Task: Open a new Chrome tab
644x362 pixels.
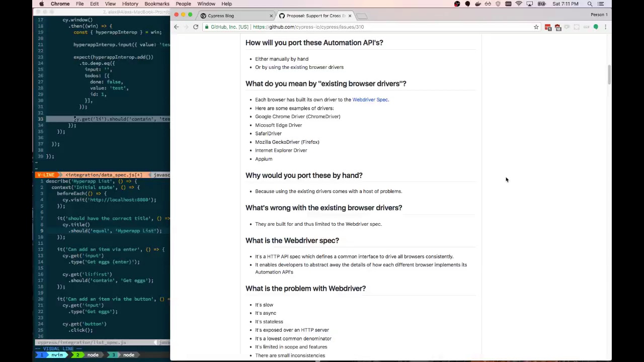Action: (362, 16)
